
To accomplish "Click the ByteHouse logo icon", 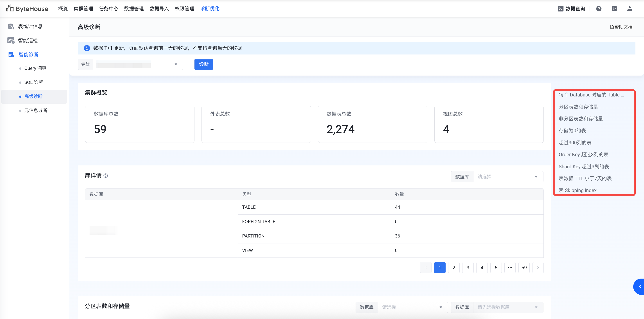I will [10, 8].
